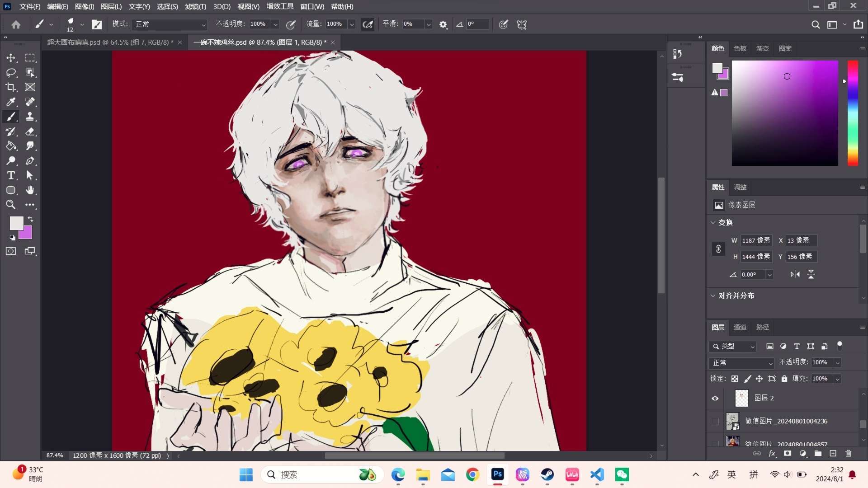This screenshot has width=868, height=488.
Task: Switch to the 通道 tab
Action: point(740,327)
